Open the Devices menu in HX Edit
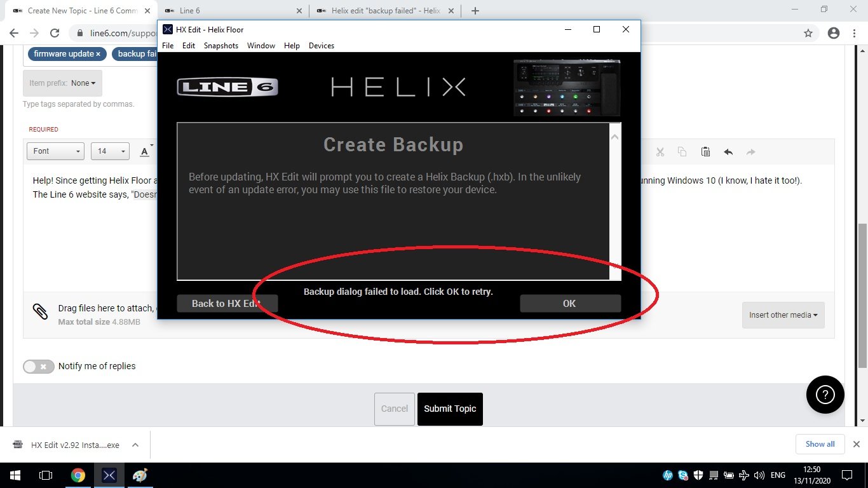 (x=322, y=46)
